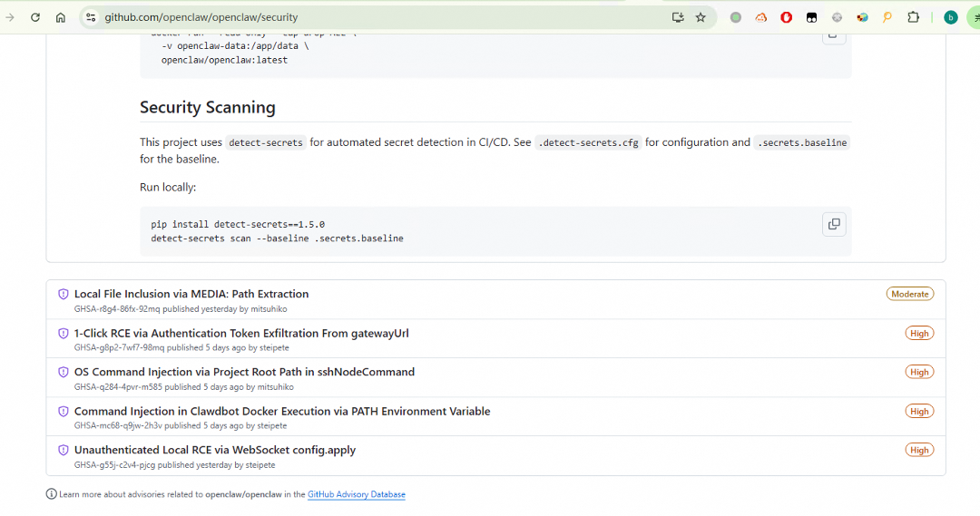Image resolution: width=980 pixels, height=516 pixels.
Task: Bookmark this page with the star icon
Action: click(701, 17)
